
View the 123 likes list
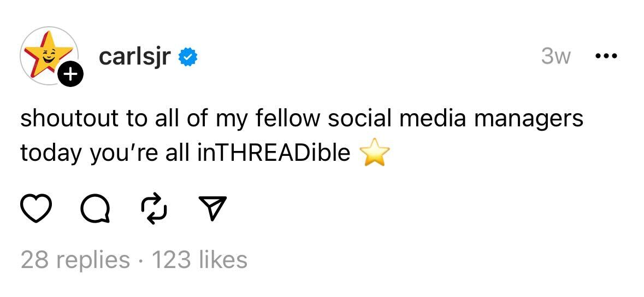(199, 259)
